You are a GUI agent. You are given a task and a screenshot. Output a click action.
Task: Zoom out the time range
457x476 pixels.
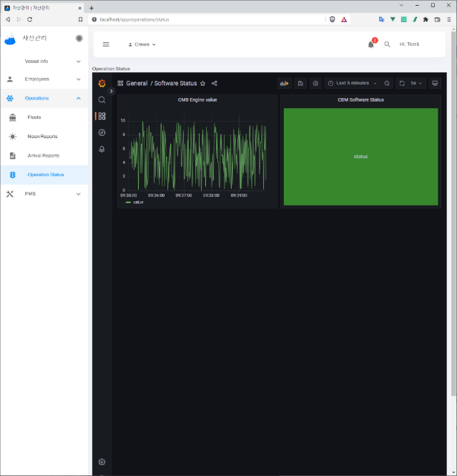(387, 83)
